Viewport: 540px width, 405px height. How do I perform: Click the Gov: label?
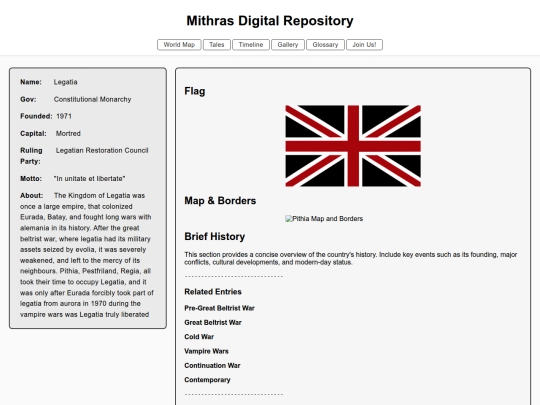(x=28, y=100)
